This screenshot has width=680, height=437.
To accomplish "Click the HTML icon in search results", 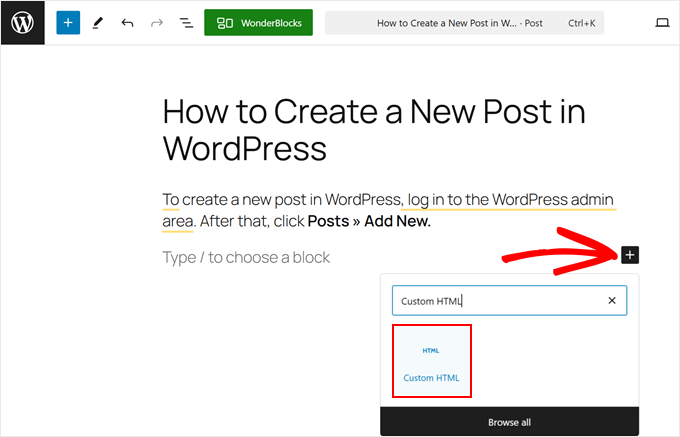I will (431, 350).
